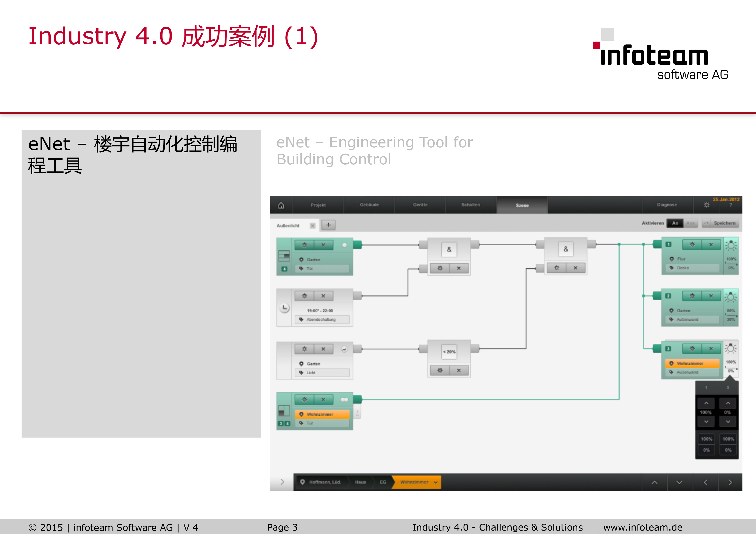
Task: Click the home icon in eNet navigation bar
Action: 281,205
